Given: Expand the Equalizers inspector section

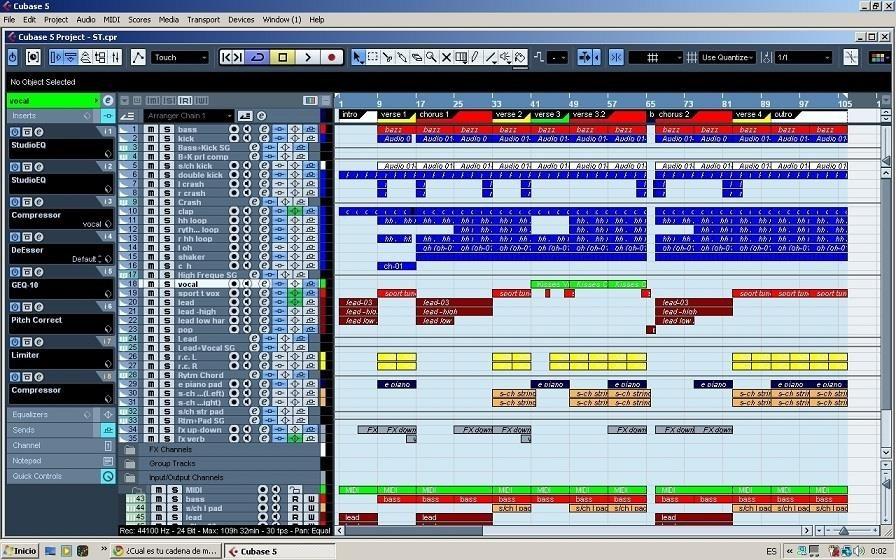Looking at the screenshot, I should [61, 414].
